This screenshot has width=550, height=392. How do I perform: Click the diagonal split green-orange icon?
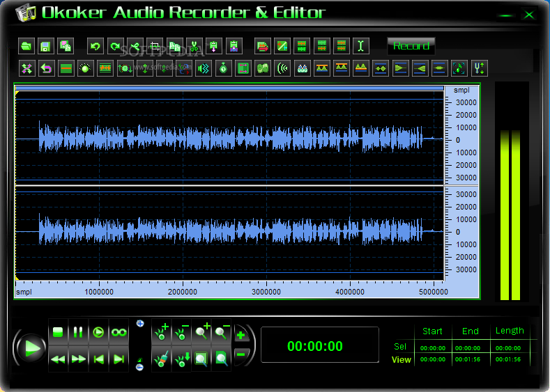[282, 46]
